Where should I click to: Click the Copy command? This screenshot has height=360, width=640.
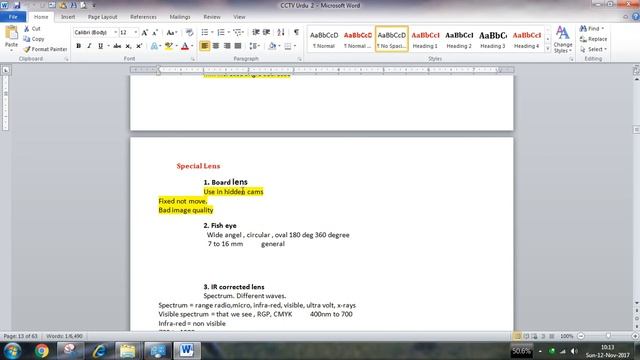pyautogui.click(x=34, y=39)
